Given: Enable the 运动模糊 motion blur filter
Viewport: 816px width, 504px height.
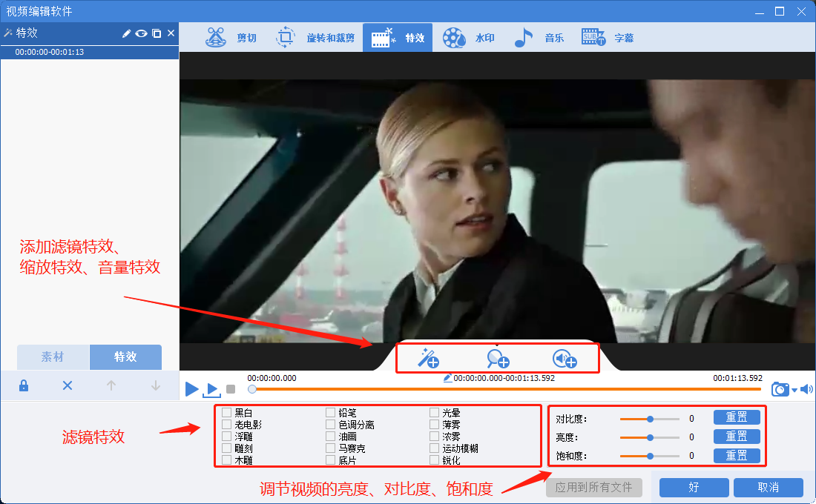Looking at the screenshot, I should (435, 448).
